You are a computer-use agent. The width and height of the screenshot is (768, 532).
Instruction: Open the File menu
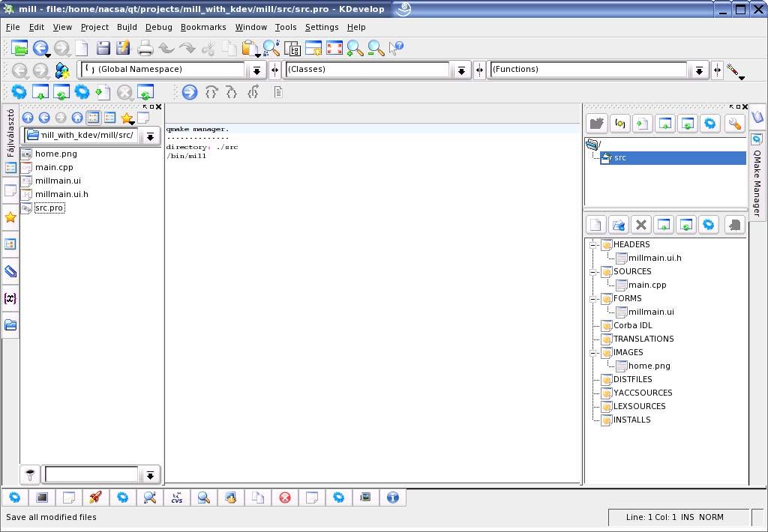(x=13, y=28)
